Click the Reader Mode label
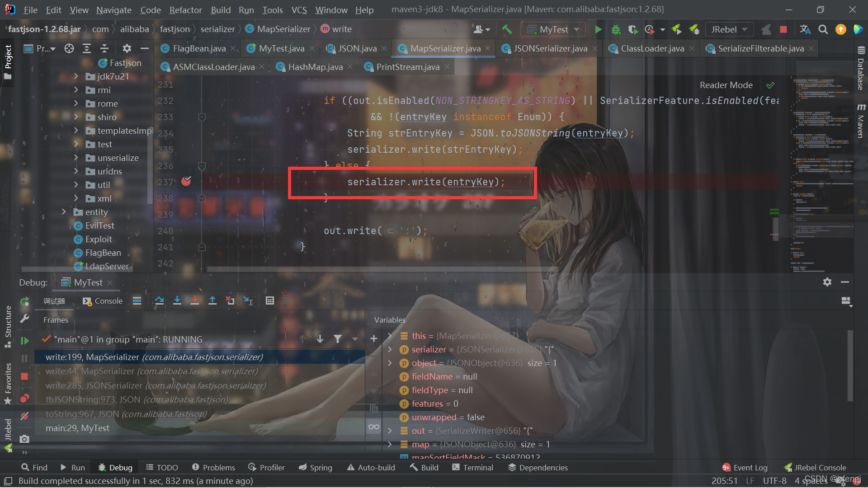868x488 pixels. (x=726, y=85)
